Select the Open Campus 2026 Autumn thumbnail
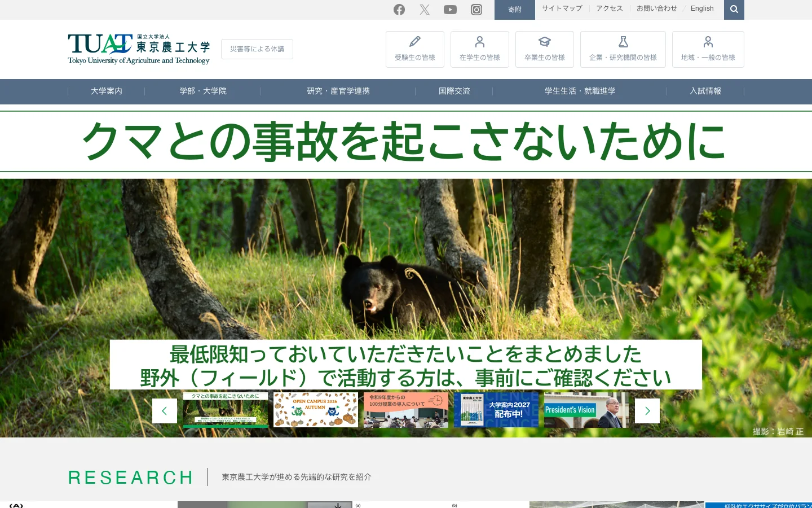This screenshot has height=508, width=812. pos(316,410)
